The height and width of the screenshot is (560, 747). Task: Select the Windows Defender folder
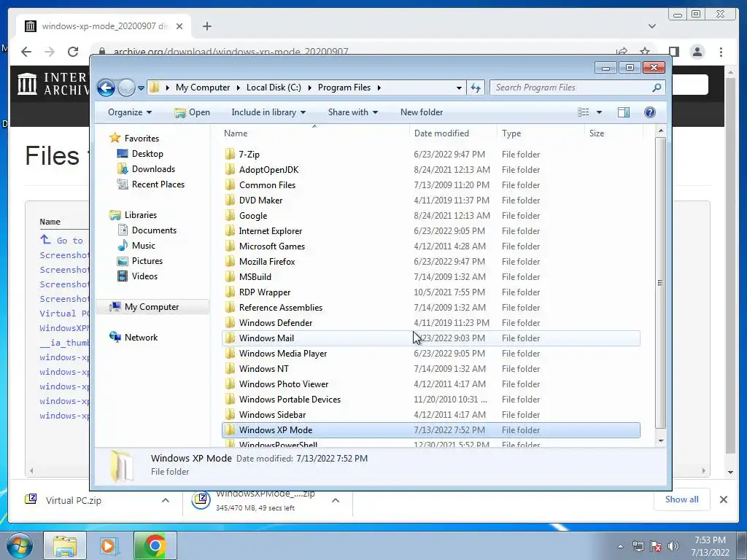(275, 323)
